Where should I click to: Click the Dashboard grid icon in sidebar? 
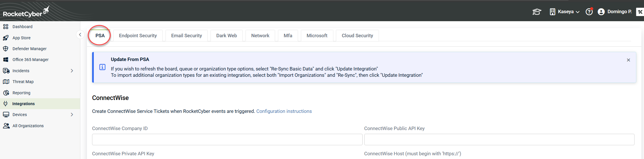(6, 27)
